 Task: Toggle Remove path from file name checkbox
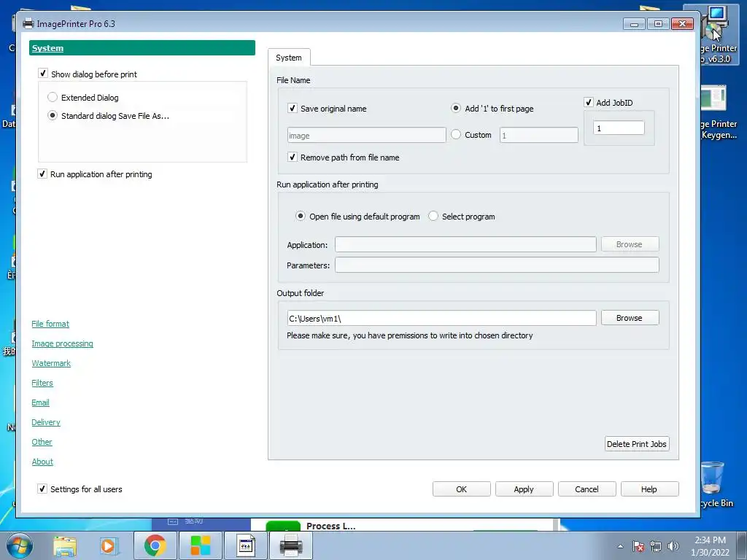(x=293, y=157)
